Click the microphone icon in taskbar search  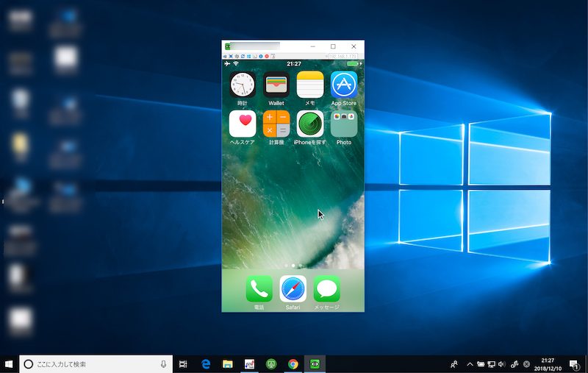click(x=163, y=364)
